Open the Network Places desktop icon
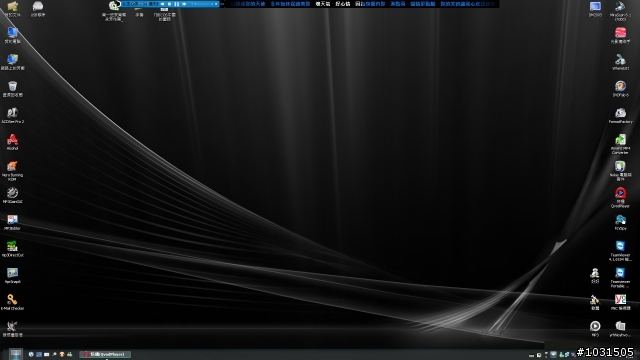 click(x=12, y=60)
